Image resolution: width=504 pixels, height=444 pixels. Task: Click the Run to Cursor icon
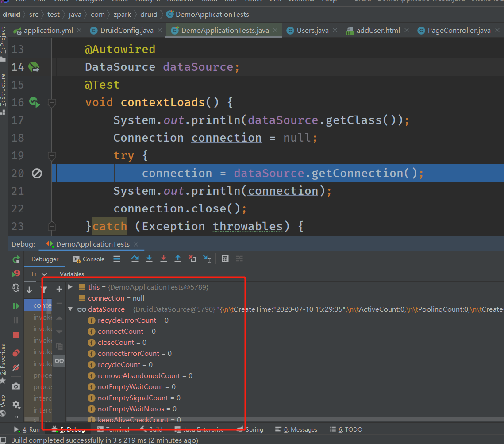[x=207, y=259]
